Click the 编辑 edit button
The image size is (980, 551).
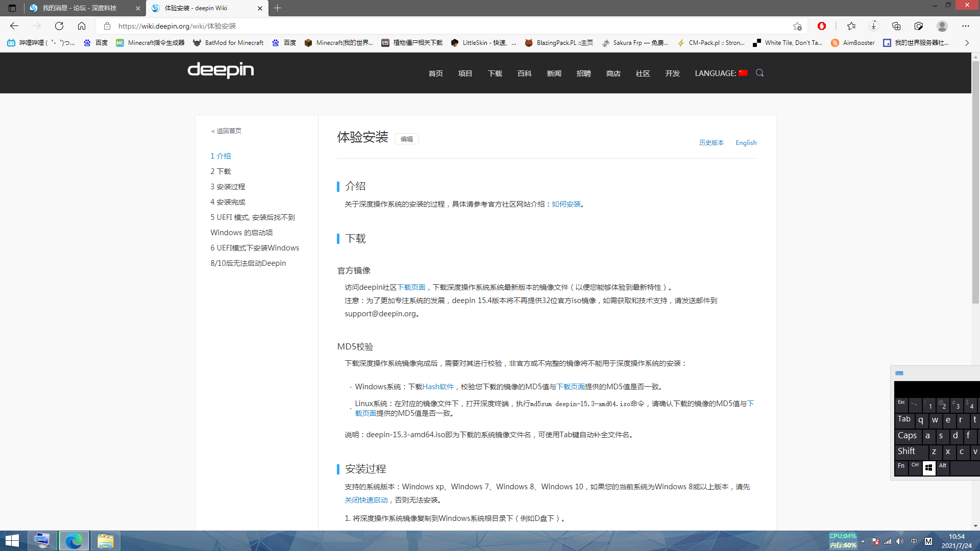[x=407, y=139]
